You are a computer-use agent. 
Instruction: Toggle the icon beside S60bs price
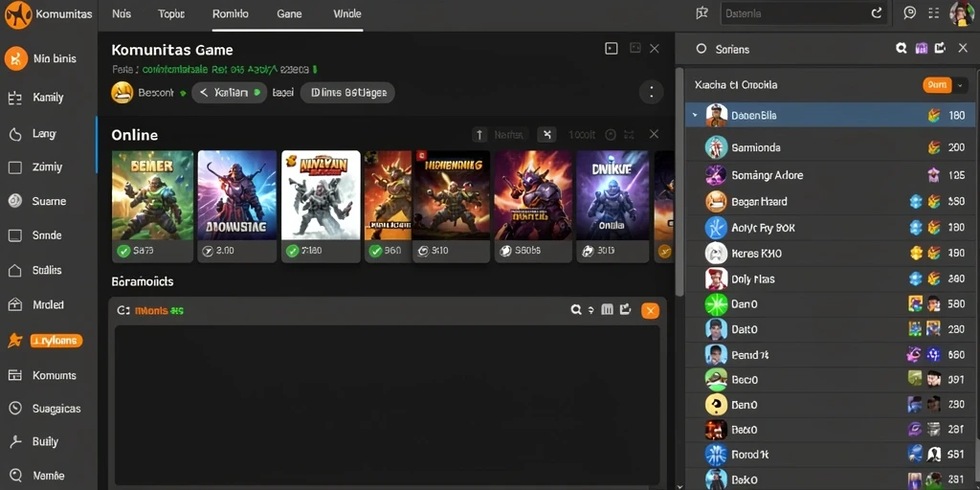(x=505, y=252)
